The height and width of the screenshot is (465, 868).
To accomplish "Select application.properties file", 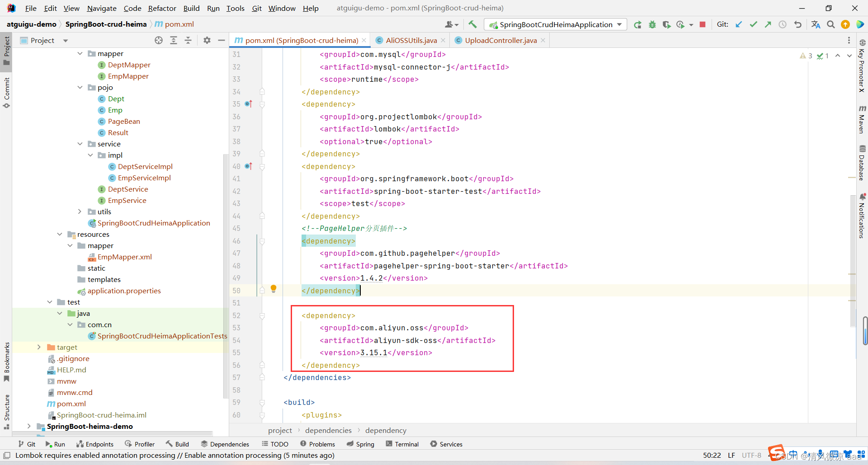I will click(x=124, y=291).
